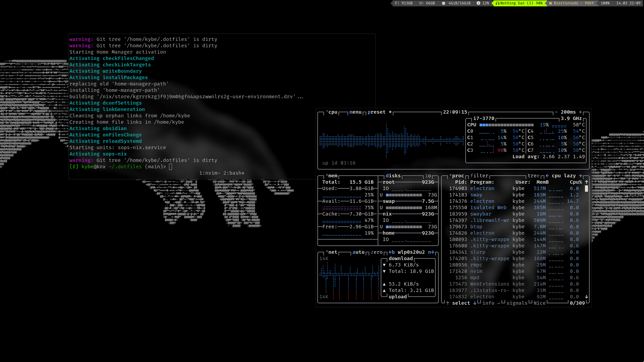The width and height of the screenshot is (644, 362).
Task: Toggle io mode in the disks box
Action: pos(428,176)
